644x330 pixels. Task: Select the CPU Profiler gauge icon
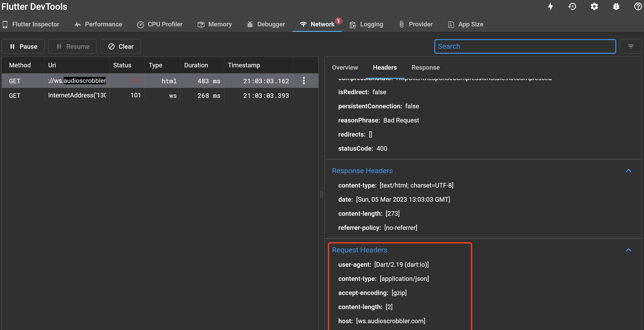(x=141, y=24)
